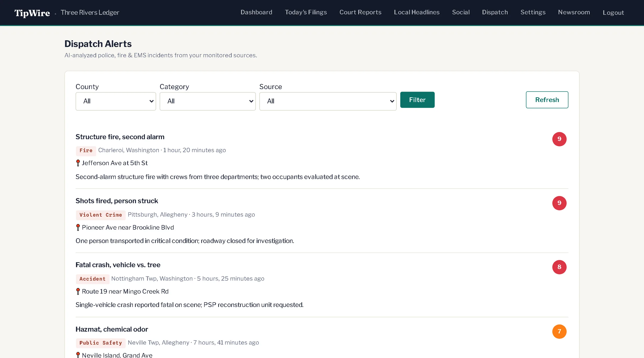Image resolution: width=644 pixels, height=358 pixels.
Task: Select Dispatch in the top navigation
Action: pos(495,12)
